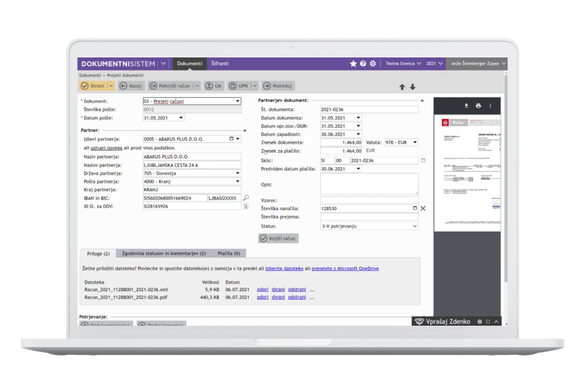The height and width of the screenshot is (389, 588).
Task: Click the invoice PDF preview page
Action: (x=467, y=173)
